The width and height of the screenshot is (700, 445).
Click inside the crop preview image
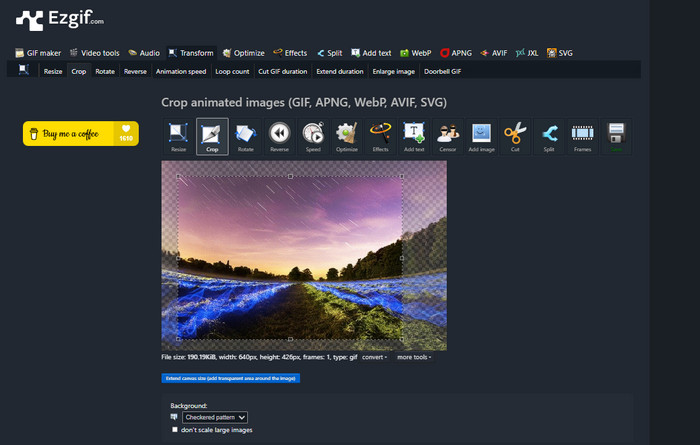coord(290,258)
